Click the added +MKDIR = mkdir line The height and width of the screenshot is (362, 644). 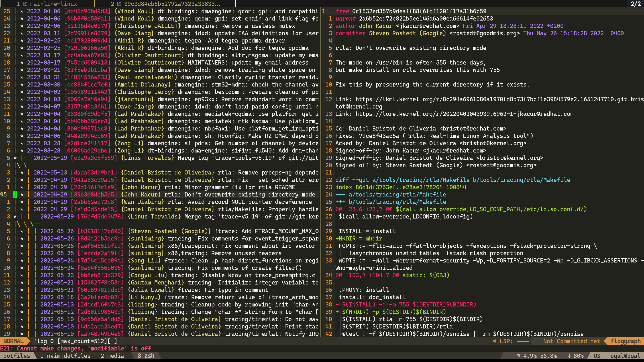point(359,238)
